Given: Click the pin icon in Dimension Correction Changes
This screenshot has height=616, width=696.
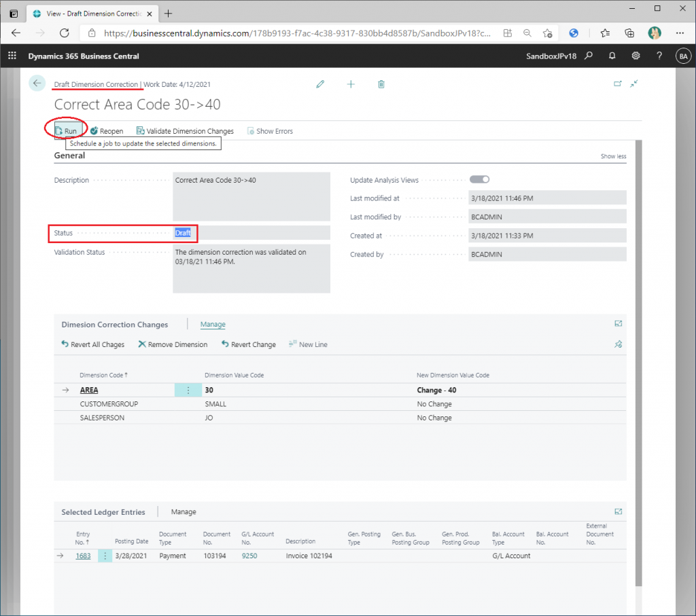Looking at the screenshot, I should click(619, 344).
